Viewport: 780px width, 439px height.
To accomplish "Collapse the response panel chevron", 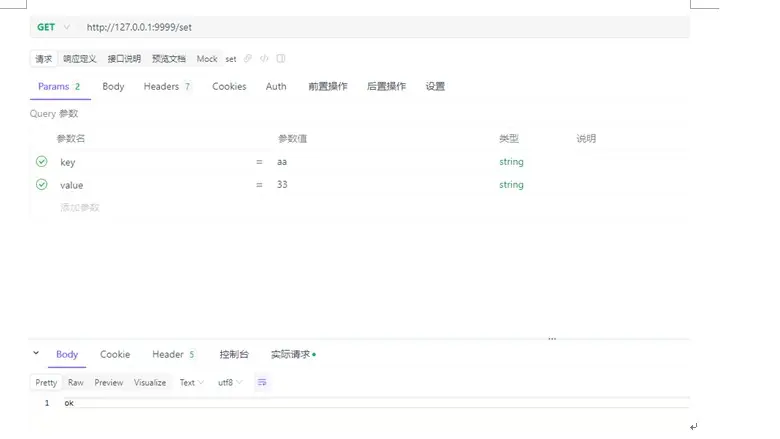I will point(36,353).
